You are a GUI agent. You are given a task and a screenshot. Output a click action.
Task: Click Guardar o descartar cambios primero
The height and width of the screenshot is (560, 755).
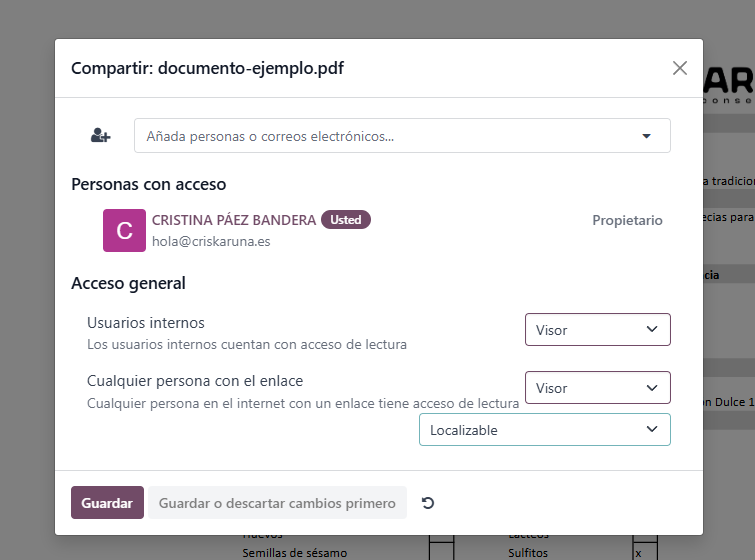277,503
